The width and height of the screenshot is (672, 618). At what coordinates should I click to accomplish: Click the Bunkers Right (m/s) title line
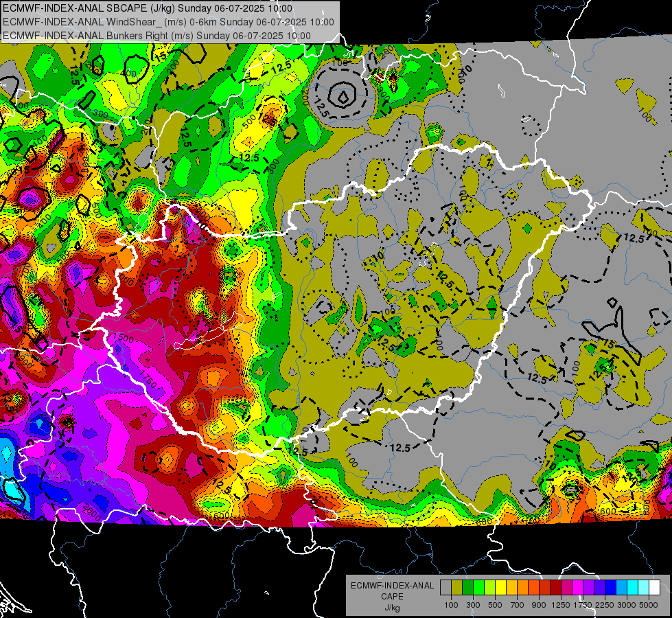coord(157,36)
